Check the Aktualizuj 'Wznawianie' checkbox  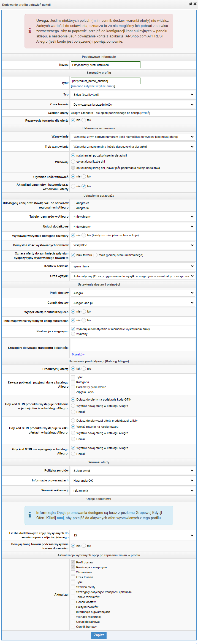click(x=73, y=572)
